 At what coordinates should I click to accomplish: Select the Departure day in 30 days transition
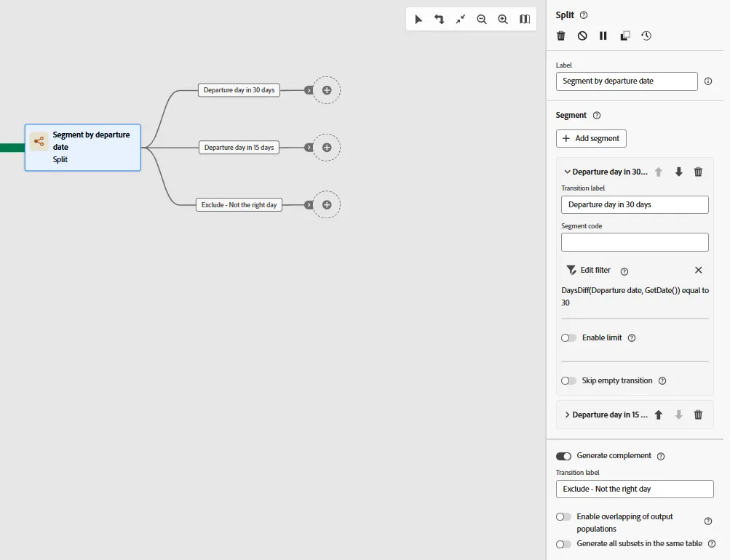click(x=239, y=90)
